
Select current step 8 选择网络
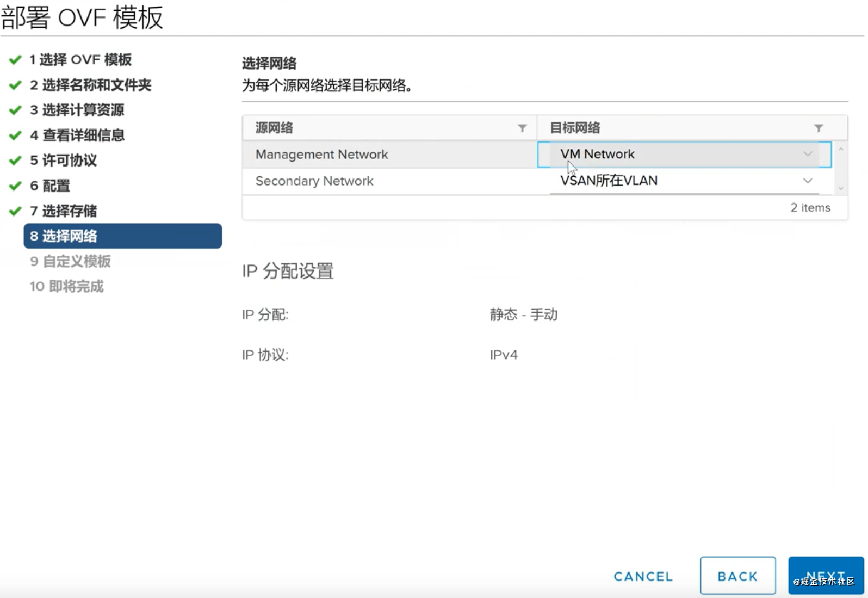[123, 236]
